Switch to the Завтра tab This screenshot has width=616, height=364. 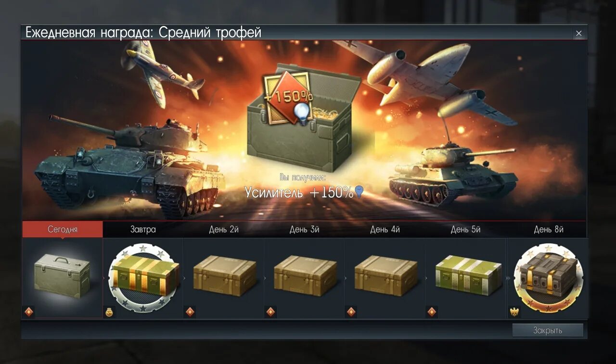pos(143,229)
